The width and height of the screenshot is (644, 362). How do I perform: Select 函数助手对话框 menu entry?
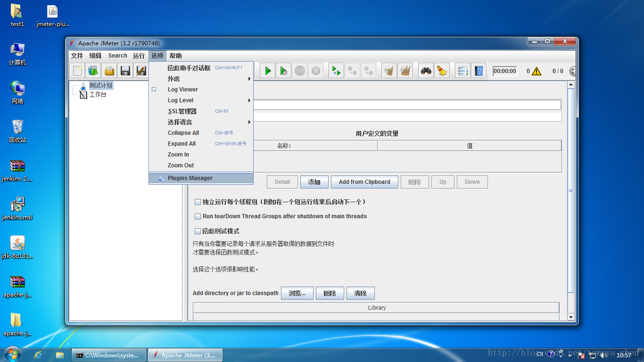pyautogui.click(x=201, y=68)
